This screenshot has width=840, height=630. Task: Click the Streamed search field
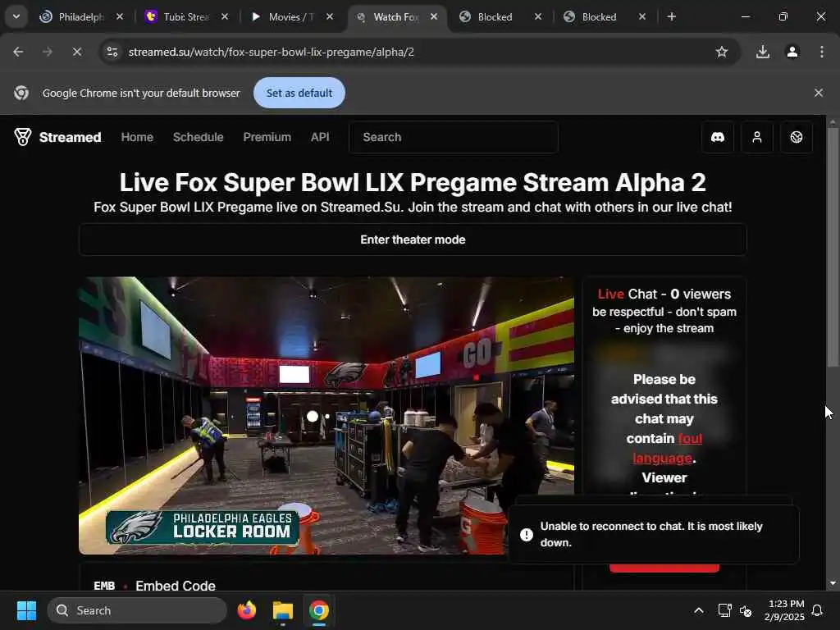coord(454,137)
